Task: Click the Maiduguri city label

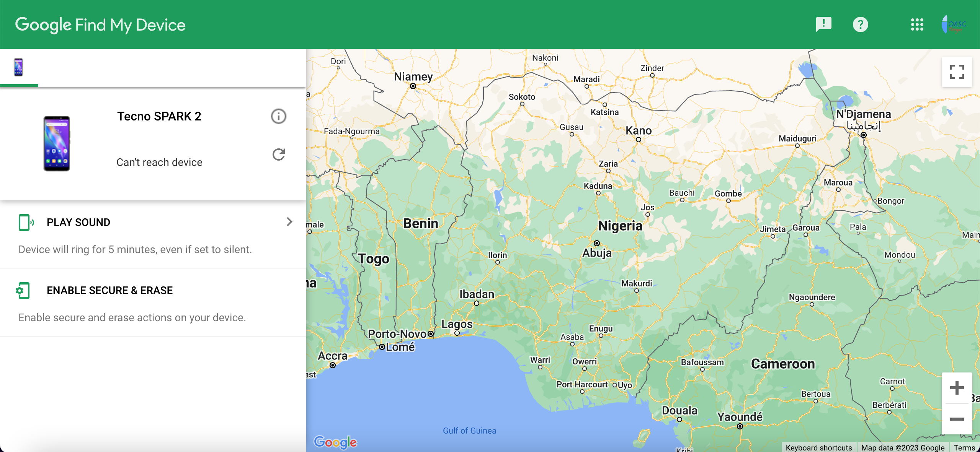Action: [x=797, y=138]
